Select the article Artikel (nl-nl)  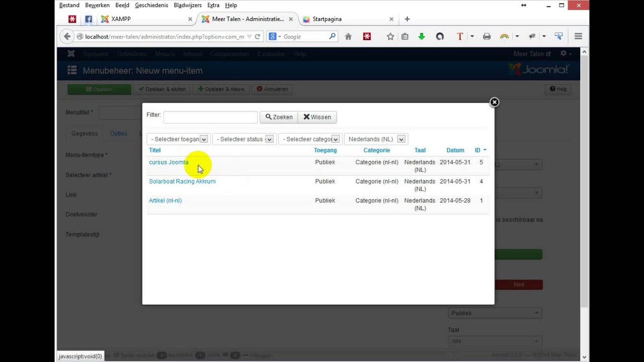(x=165, y=201)
